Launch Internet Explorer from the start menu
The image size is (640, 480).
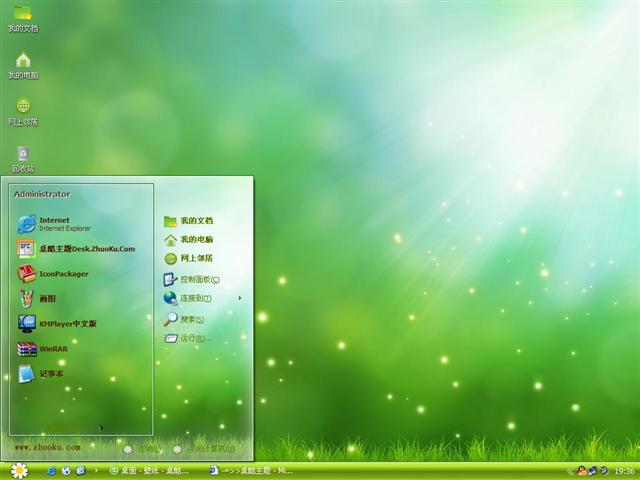coord(54,224)
